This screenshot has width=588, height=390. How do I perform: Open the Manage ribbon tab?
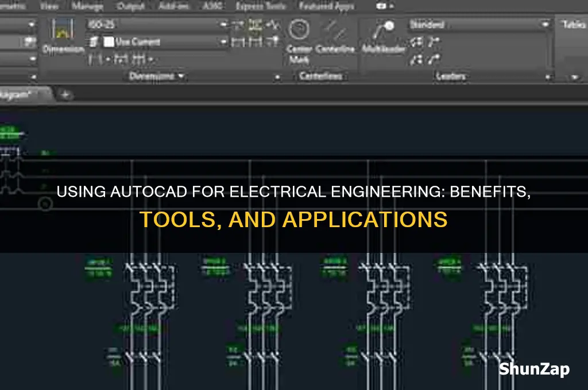[87, 6]
